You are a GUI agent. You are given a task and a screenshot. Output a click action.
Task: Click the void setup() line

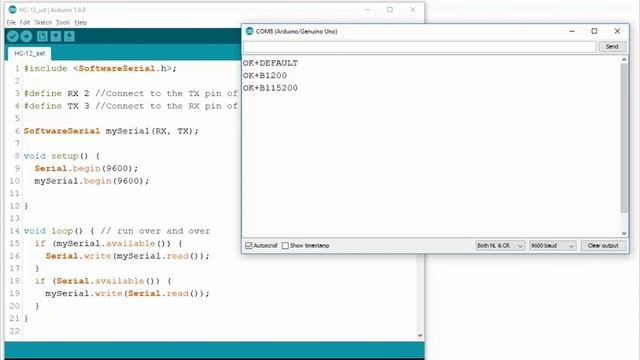coord(62,156)
